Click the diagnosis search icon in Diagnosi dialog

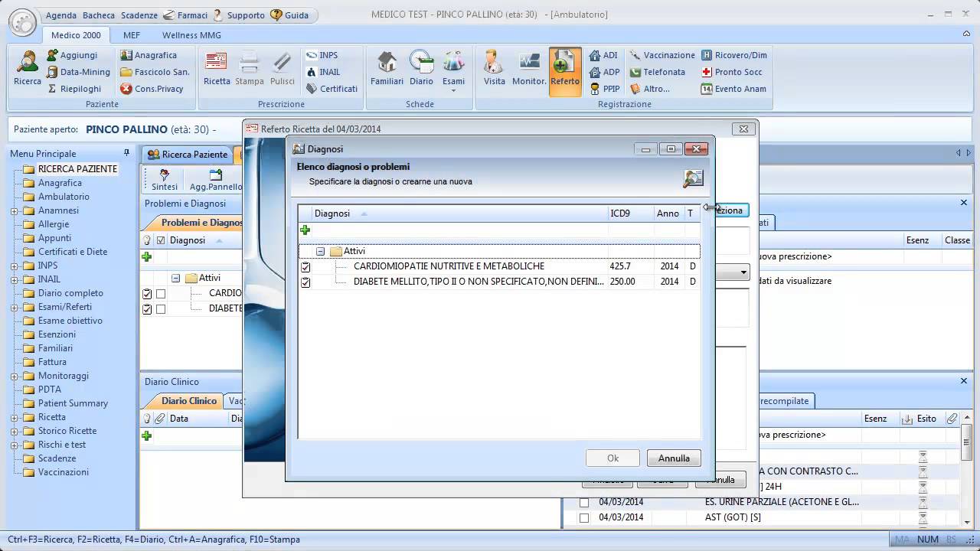(693, 178)
